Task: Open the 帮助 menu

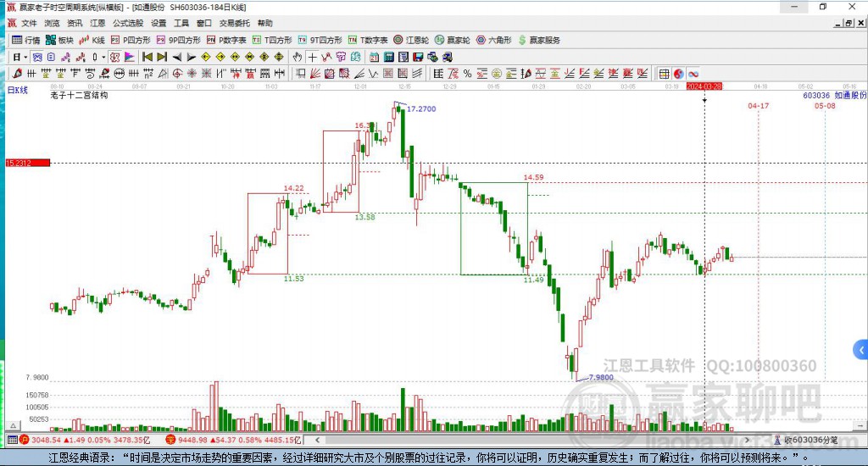Action: tap(264, 23)
